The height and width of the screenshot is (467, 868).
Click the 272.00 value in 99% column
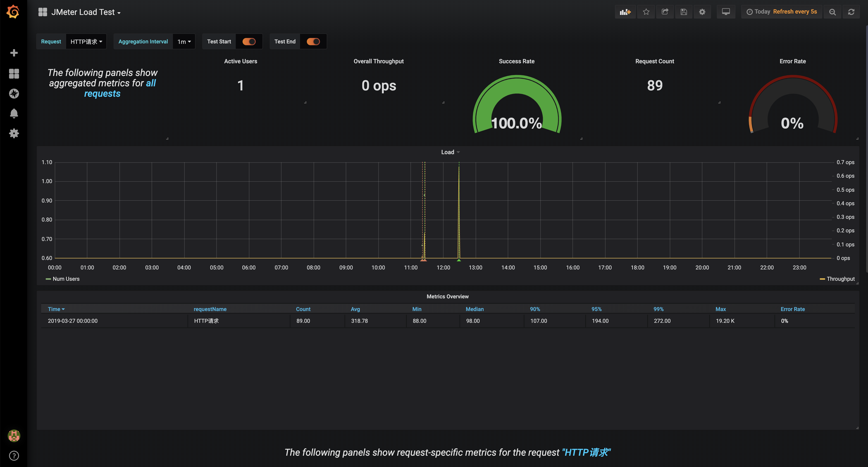coord(678,321)
